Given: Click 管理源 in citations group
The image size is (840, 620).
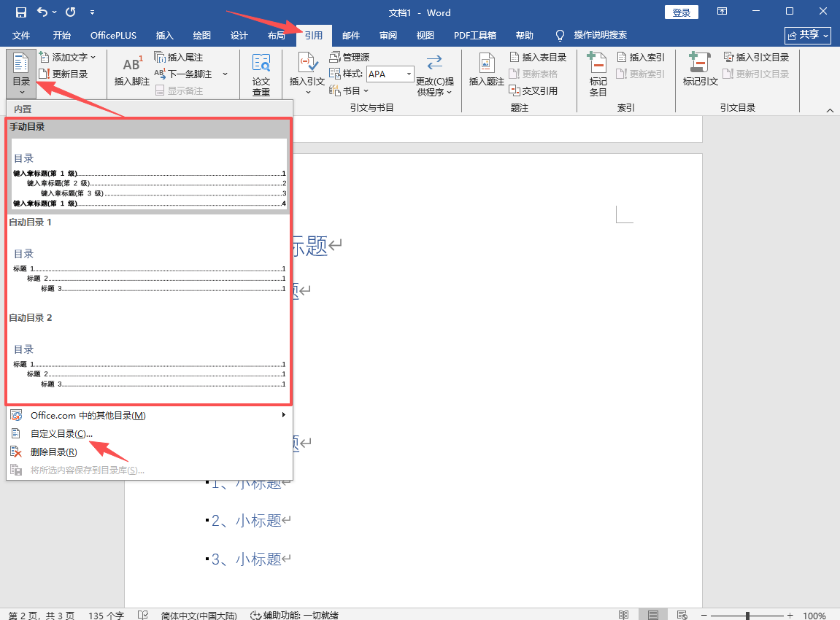Looking at the screenshot, I should [x=350, y=58].
